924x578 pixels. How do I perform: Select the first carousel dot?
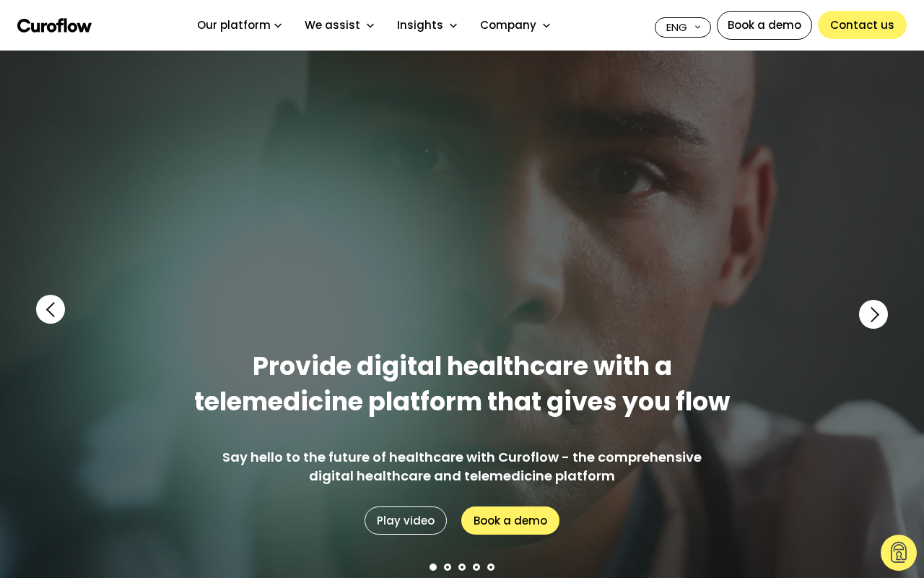(433, 567)
